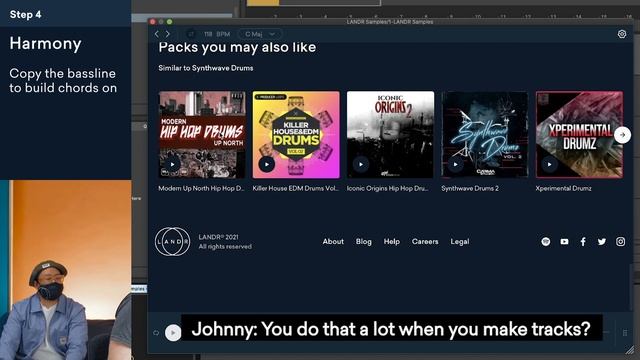The height and width of the screenshot is (360, 640).
Task: Play preview of Synthwave Drums 2
Action: tap(455, 164)
